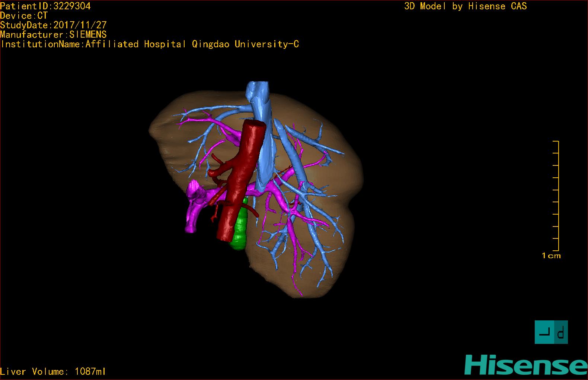
Task: Click the teal orientation cube indicator
Action: click(551, 332)
